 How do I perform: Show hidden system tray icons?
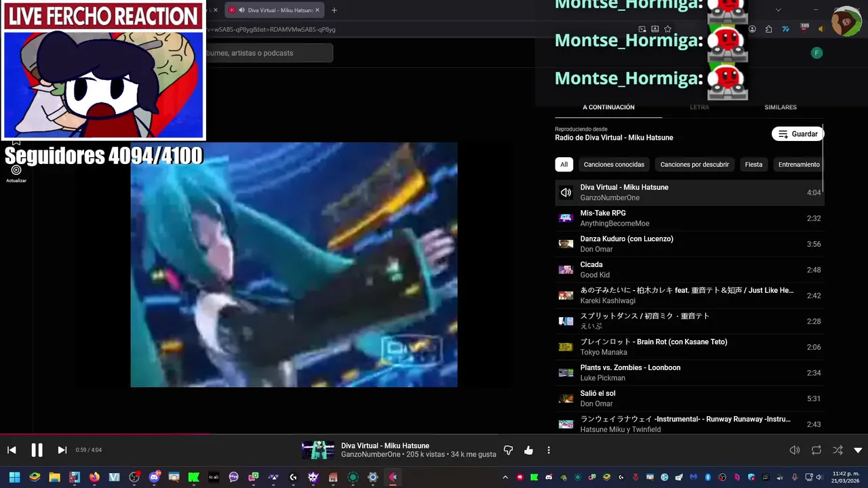[505, 477]
